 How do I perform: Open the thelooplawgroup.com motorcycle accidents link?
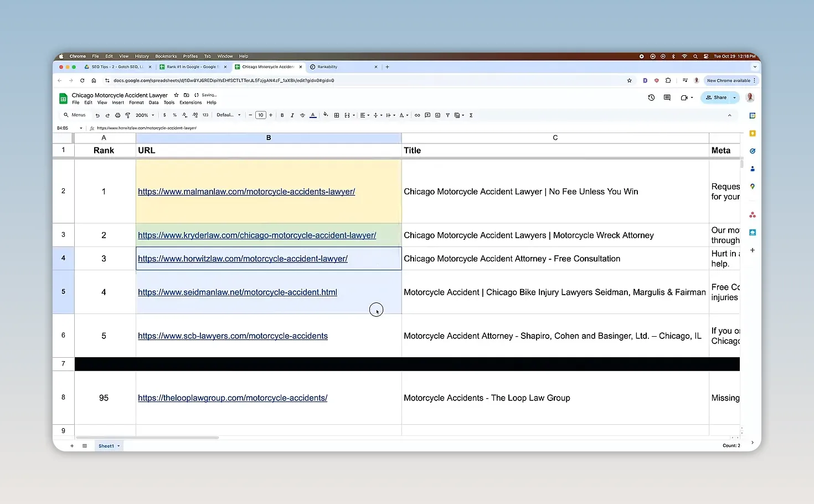(x=233, y=398)
